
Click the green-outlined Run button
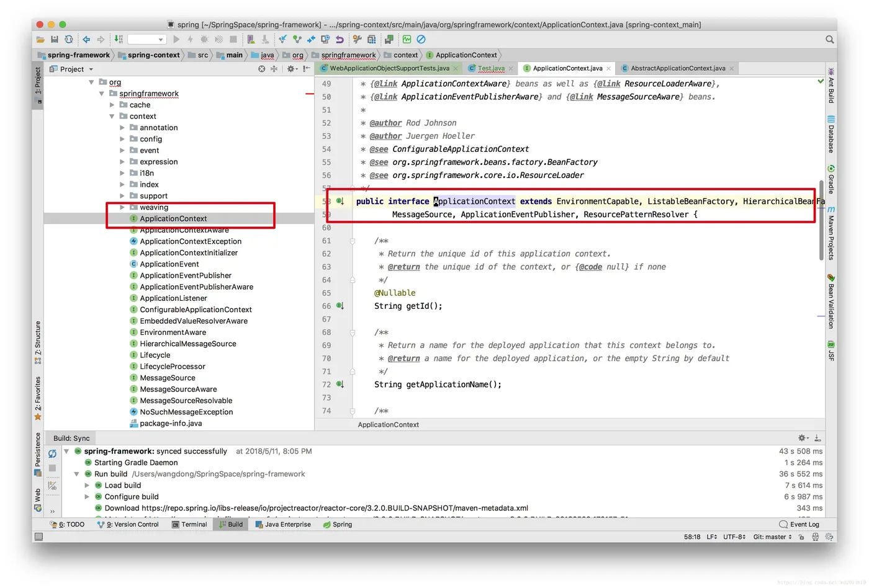(176, 40)
